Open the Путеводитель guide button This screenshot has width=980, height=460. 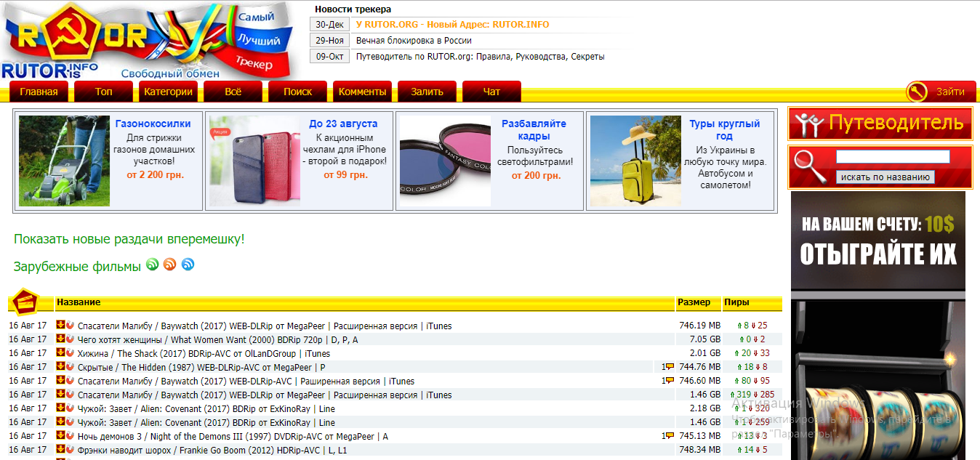point(880,124)
